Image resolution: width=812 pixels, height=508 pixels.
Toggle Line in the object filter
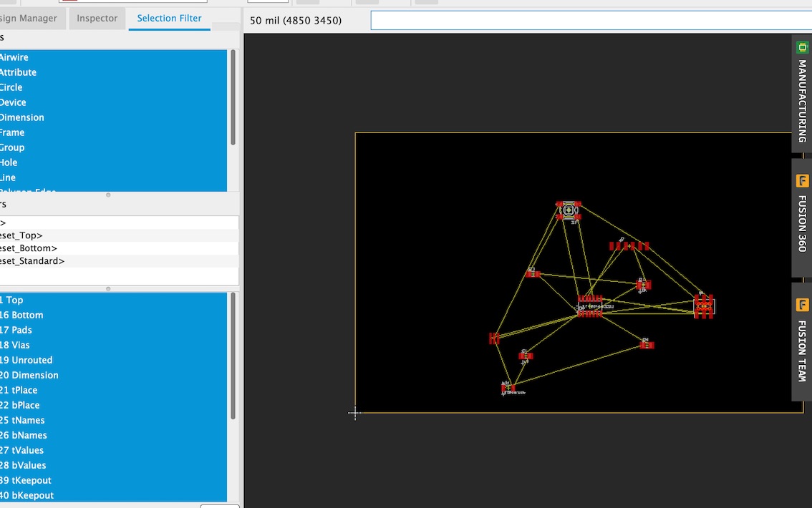[113, 177]
